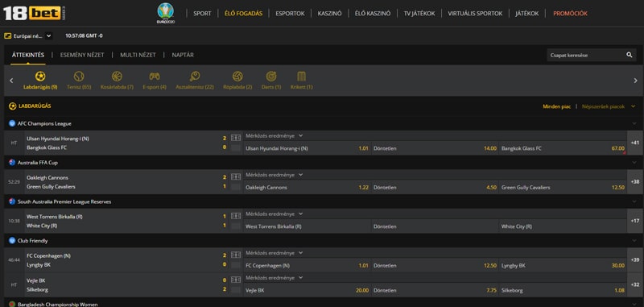Switch to Minden piac view
The height and width of the screenshot is (307, 644).
[557, 106]
